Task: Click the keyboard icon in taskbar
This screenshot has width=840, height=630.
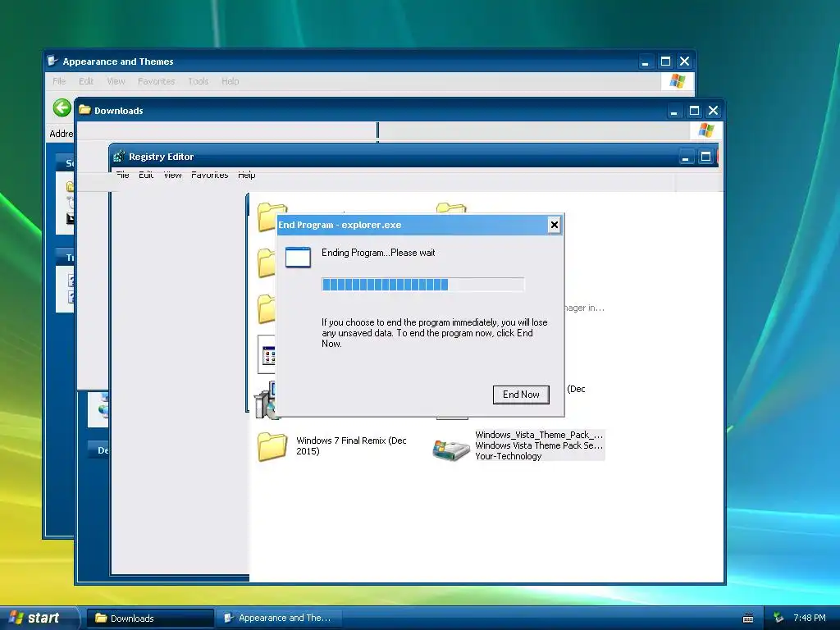Action: (x=748, y=619)
